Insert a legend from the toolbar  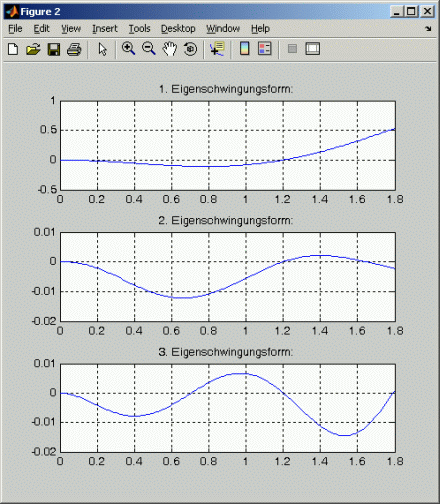265,49
